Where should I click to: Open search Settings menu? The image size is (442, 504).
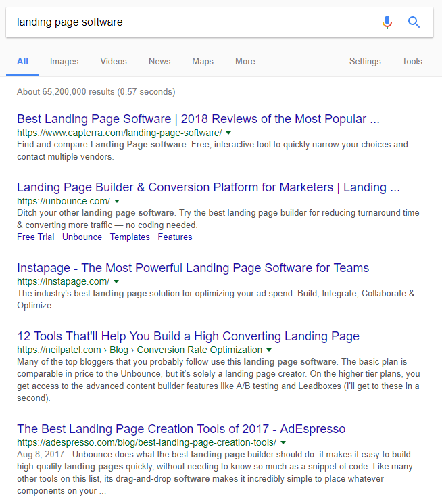(x=365, y=61)
